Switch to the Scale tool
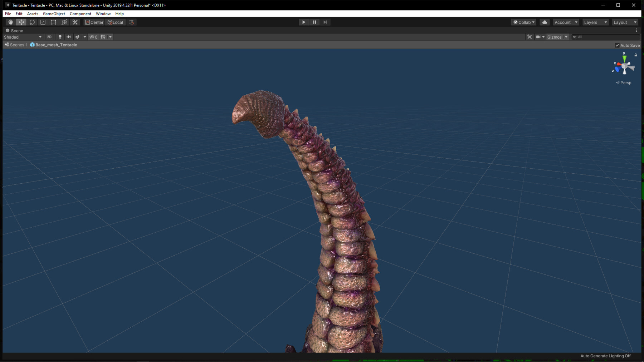Image resolution: width=644 pixels, height=362 pixels. click(x=43, y=22)
